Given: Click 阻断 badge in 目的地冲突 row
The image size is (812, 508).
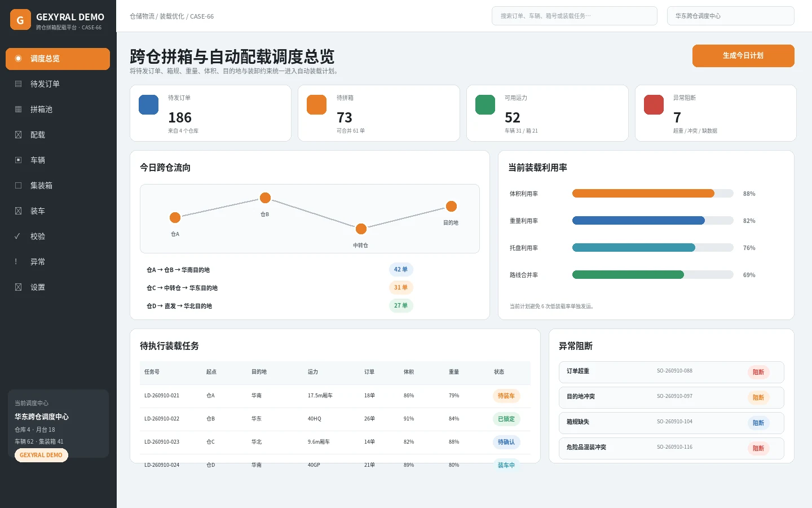Looking at the screenshot, I should tap(758, 398).
